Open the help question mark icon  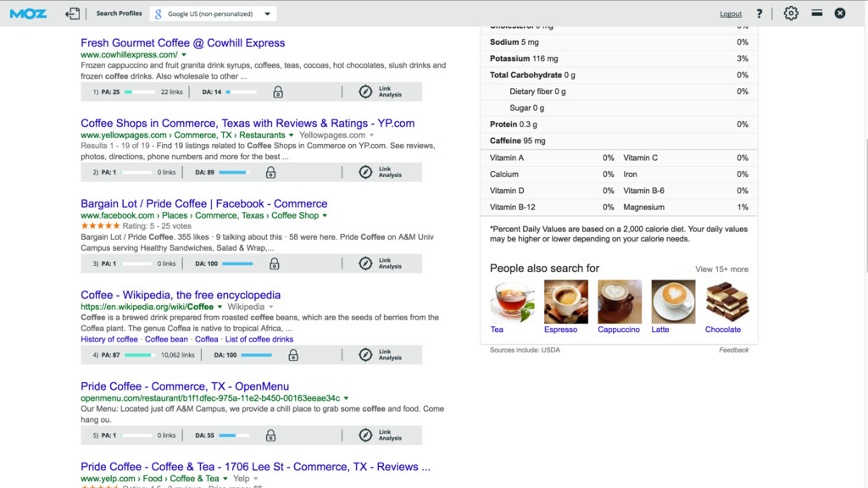point(759,14)
